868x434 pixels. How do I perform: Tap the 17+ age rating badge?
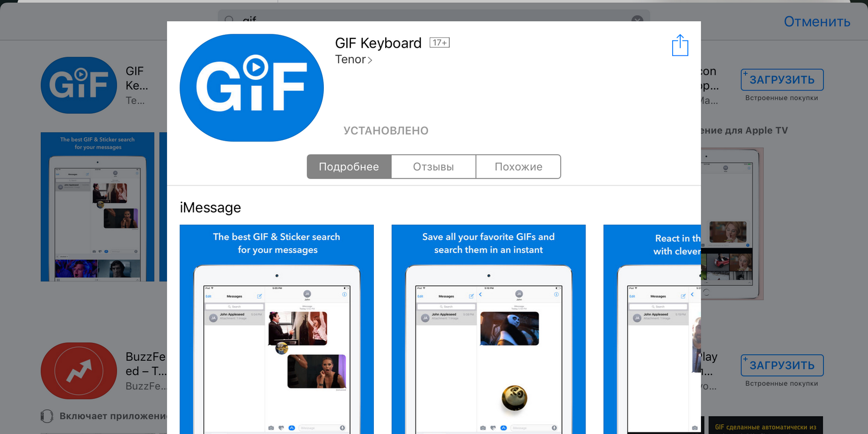coord(439,43)
